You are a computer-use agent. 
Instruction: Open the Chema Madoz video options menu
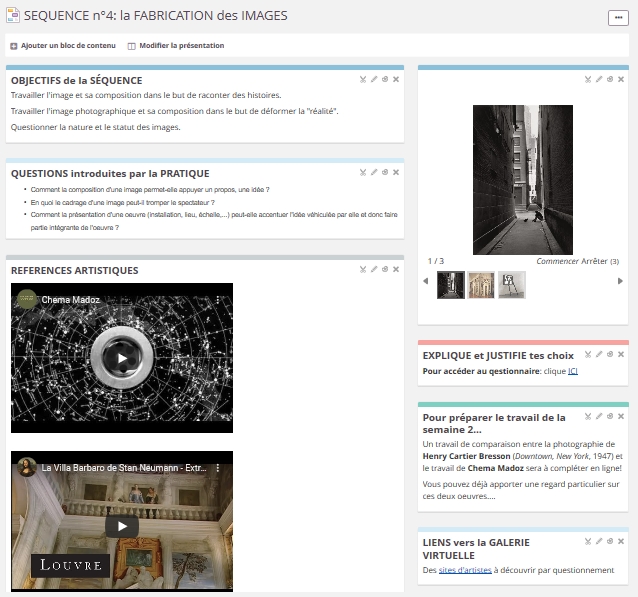(x=218, y=299)
